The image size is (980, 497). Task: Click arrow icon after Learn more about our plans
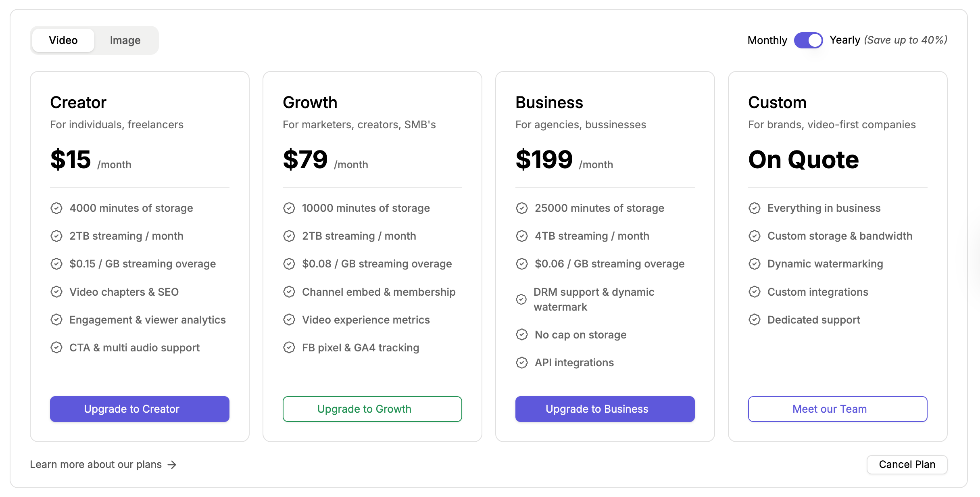tap(172, 465)
